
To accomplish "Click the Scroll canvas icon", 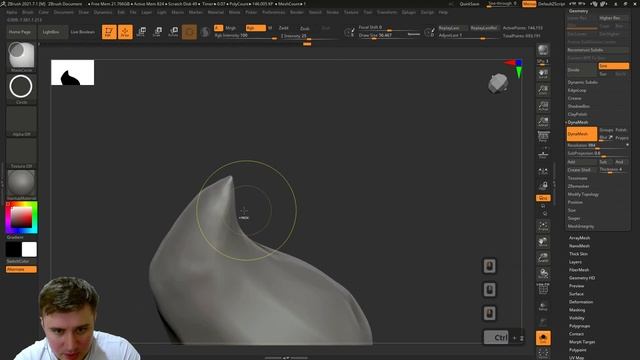I will pos(543,73).
